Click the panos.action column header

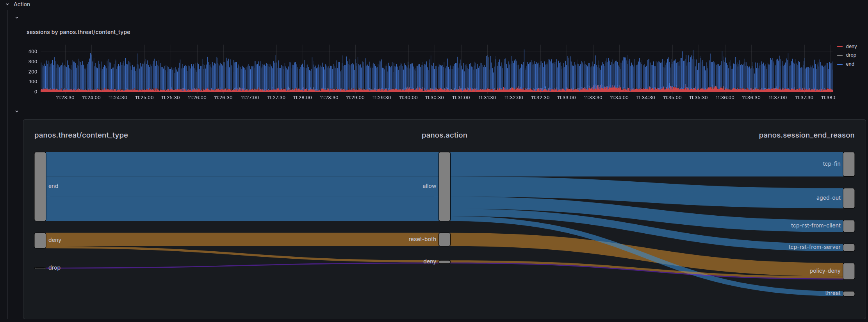444,135
